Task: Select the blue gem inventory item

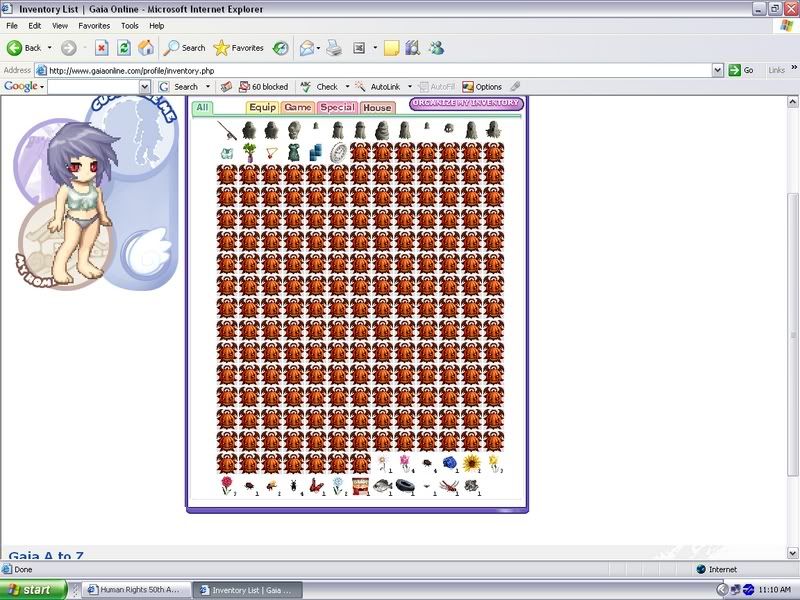Action: click(449, 463)
